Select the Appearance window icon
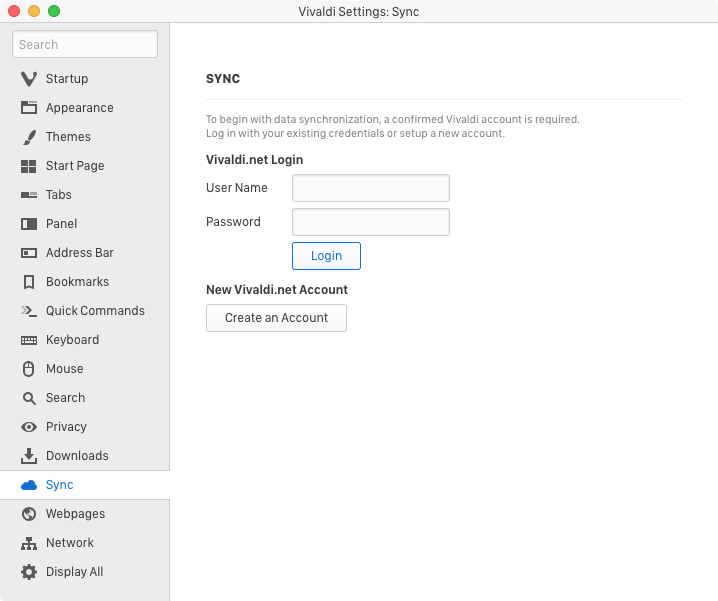The image size is (718, 601). coord(29,108)
